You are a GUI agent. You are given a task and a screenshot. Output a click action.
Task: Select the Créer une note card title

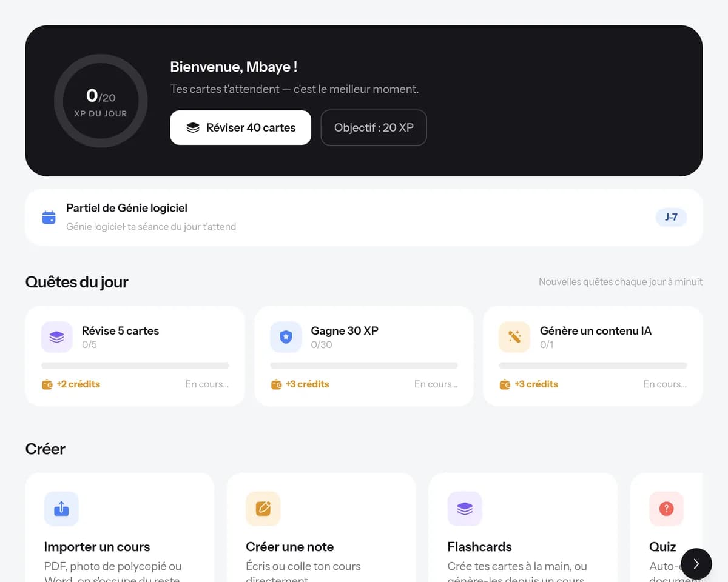click(x=290, y=547)
